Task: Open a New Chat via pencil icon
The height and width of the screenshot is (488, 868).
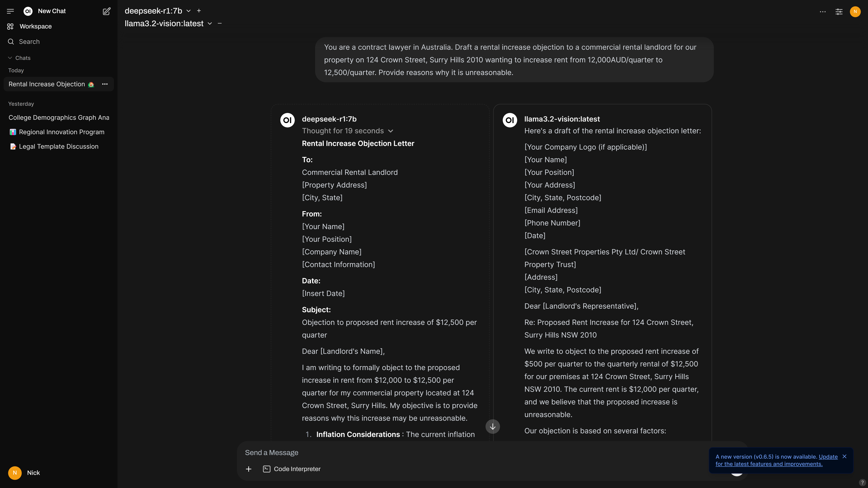Action: click(106, 11)
